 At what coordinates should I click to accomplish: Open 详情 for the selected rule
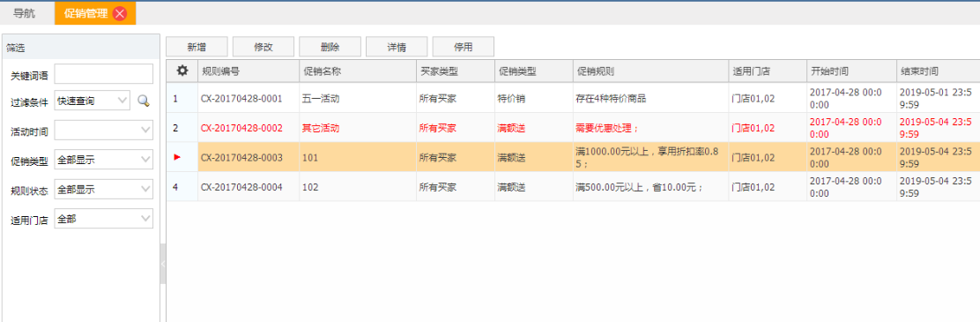pos(397,47)
